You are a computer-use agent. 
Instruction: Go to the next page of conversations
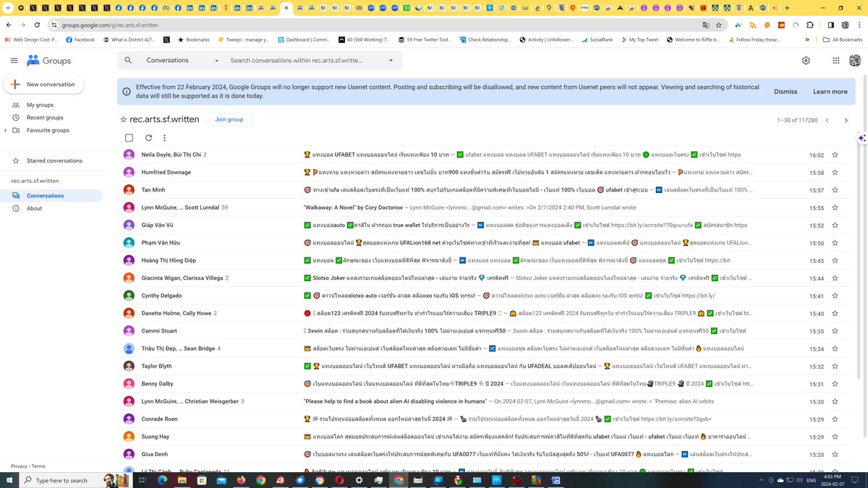pyautogui.click(x=846, y=120)
